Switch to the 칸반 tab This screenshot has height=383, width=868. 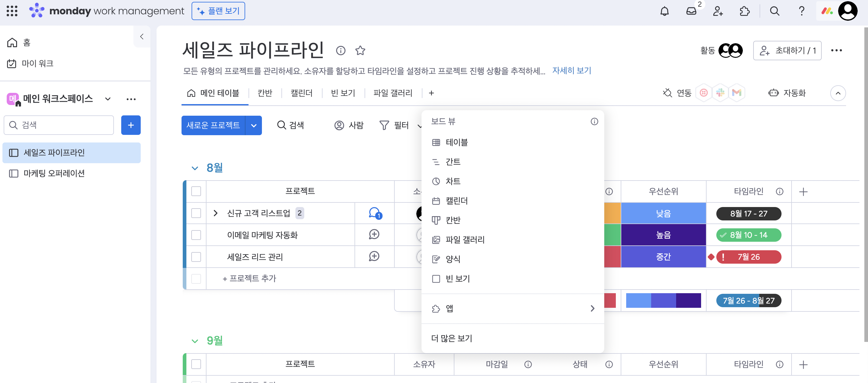(264, 93)
